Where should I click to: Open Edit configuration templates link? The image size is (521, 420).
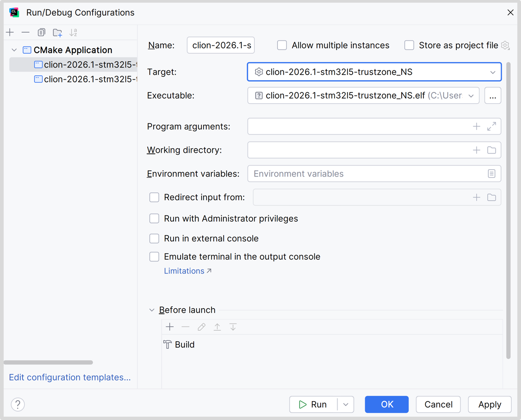point(70,377)
